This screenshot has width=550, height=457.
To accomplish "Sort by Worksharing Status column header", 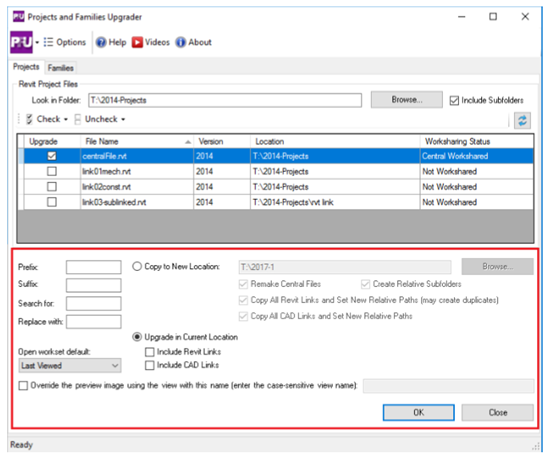I will [476, 141].
